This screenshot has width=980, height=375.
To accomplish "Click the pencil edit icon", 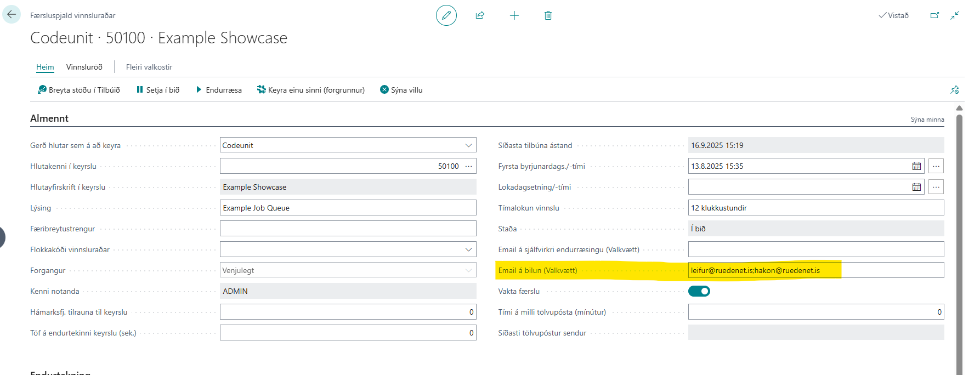I will tap(446, 15).
